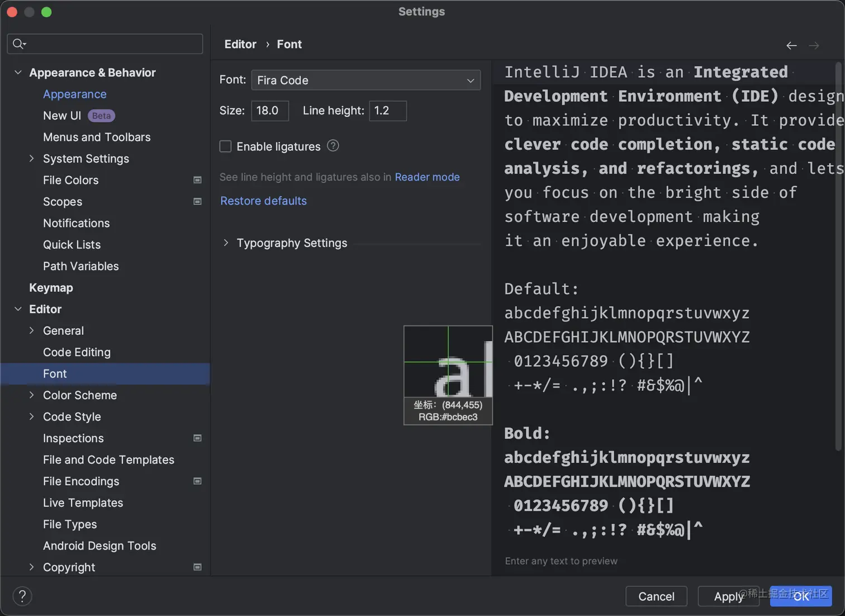Screen dimensions: 845x616
Task: Click the back navigation arrow icon
Action: (791, 45)
